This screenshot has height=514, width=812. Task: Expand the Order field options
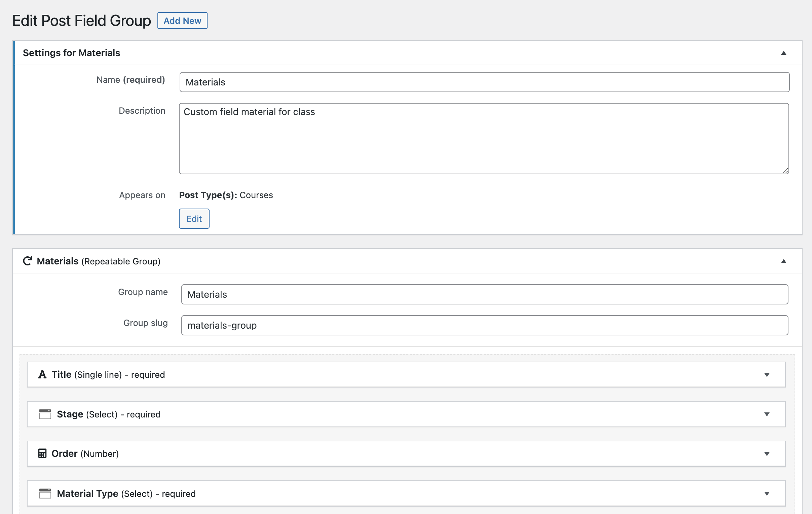coord(767,454)
